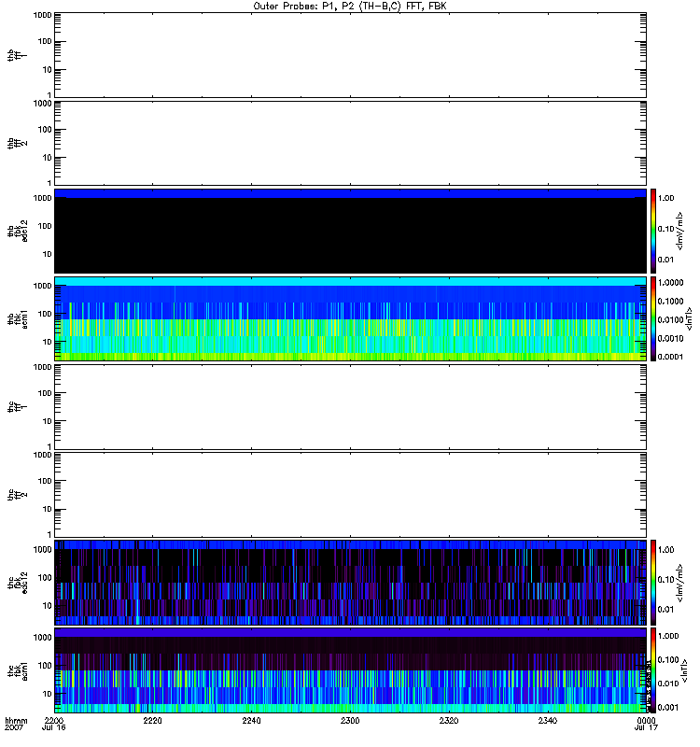Click the thc fbk edc12 spectrogram panel
700x747 pixels.
[x=350, y=582]
